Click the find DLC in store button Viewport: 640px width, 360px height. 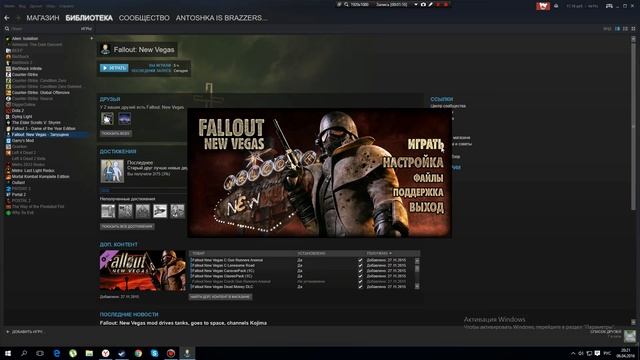tap(220, 297)
